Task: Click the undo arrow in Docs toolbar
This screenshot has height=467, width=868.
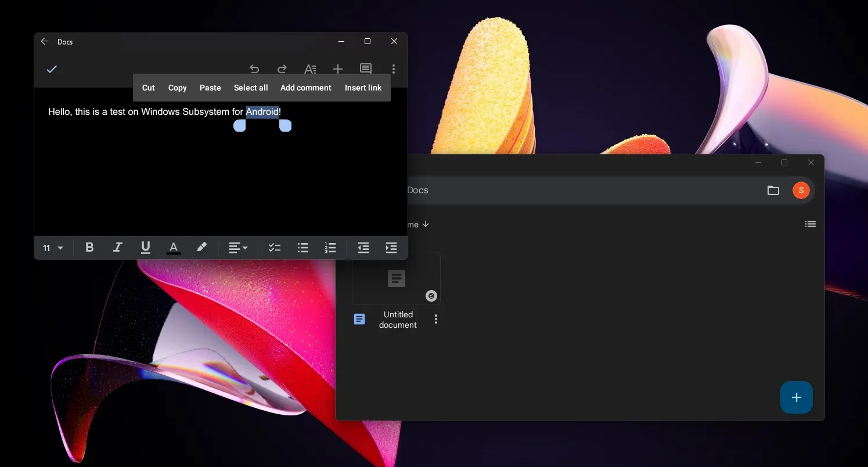Action: (254, 68)
